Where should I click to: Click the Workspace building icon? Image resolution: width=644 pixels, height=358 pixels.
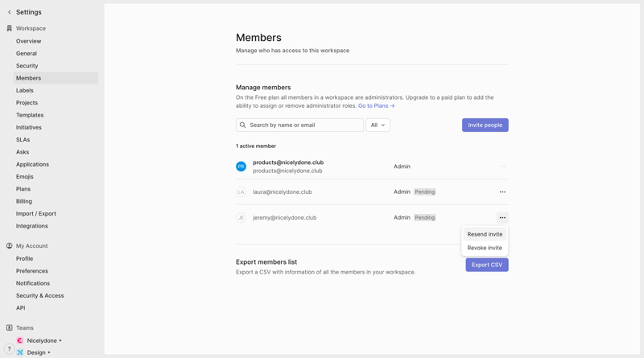coord(10,28)
